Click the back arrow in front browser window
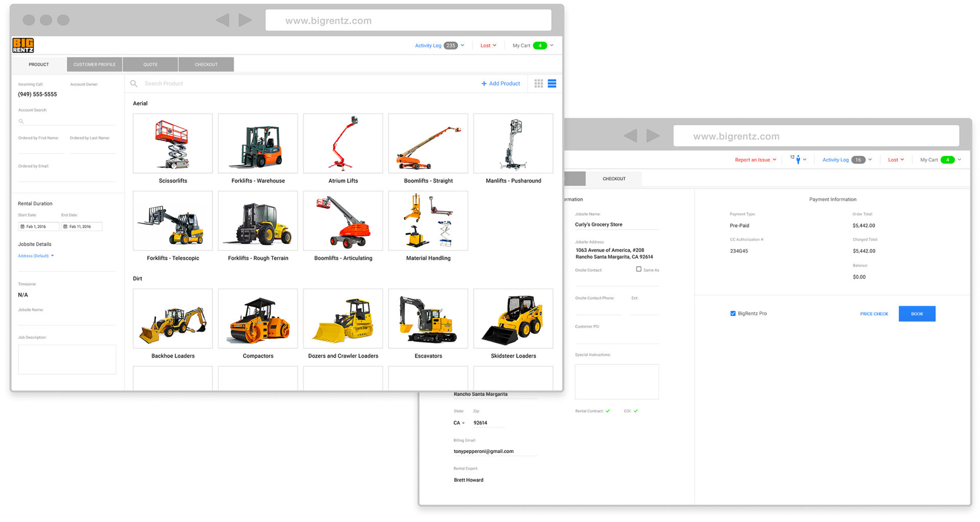 click(x=223, y=20)
